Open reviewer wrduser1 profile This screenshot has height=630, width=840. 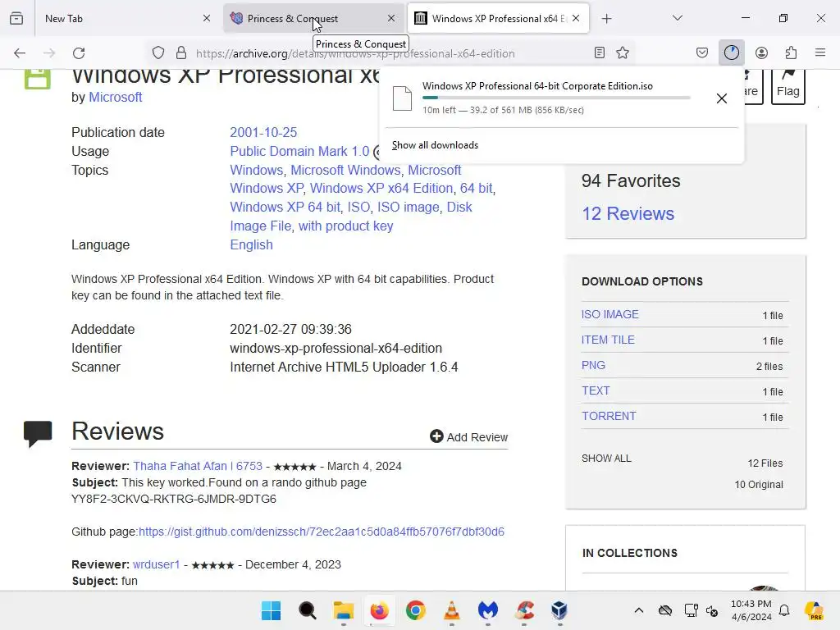[157, 564]
